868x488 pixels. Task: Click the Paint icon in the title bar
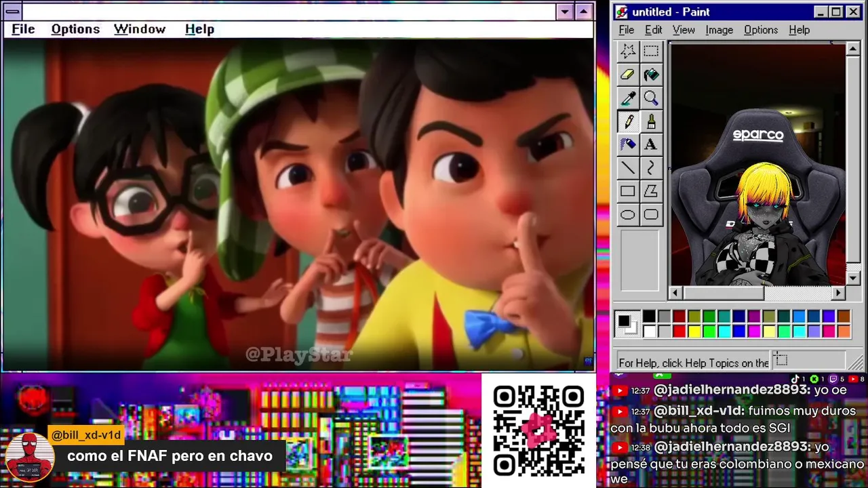click(x=622, y=12)
